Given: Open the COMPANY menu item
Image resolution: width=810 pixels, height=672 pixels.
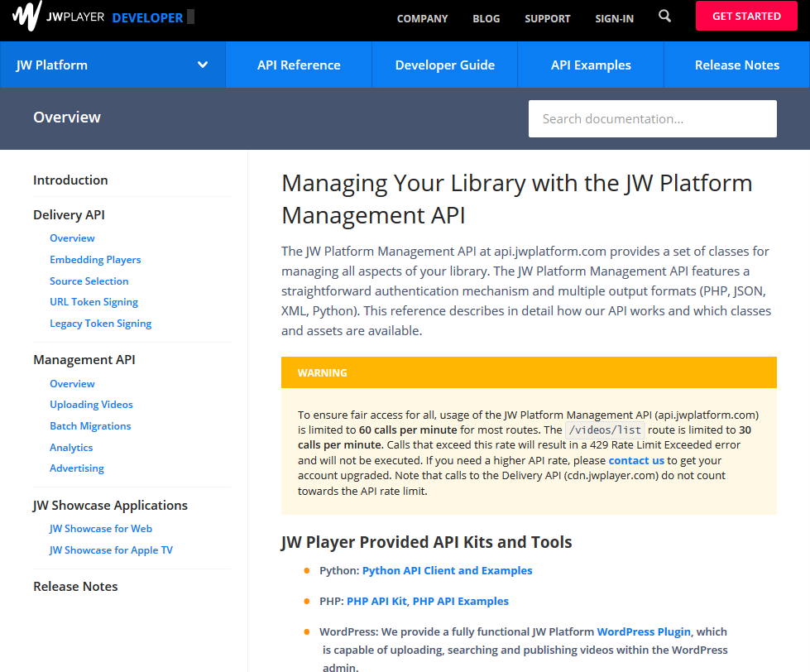Looking at the screenshot, I should (422, 18).
